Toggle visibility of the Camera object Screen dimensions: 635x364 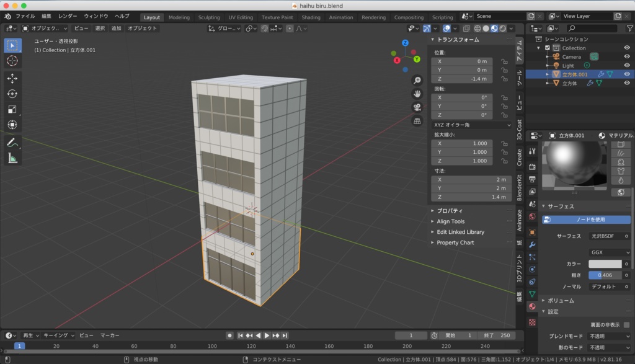click(x=627, y=57)
